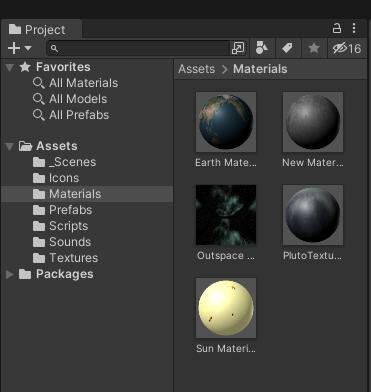Viewport: 371px width, 392px height.
Task: Collapse the Assets folder tree arrow
Action: click(x=10, y=146)
